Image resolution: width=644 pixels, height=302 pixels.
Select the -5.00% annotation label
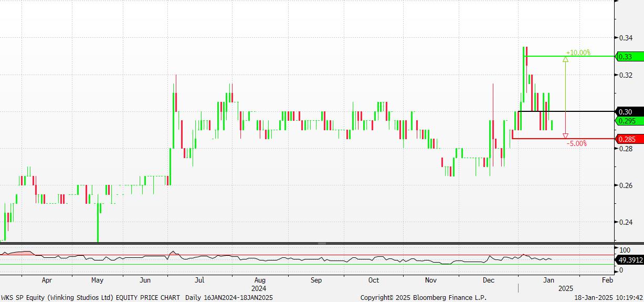click(x=576, y=143)
